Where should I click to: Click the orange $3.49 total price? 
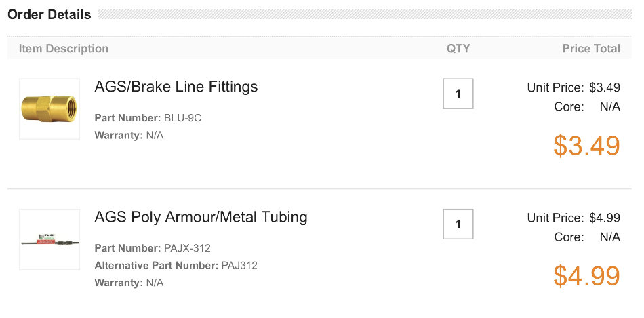point(586,146)
